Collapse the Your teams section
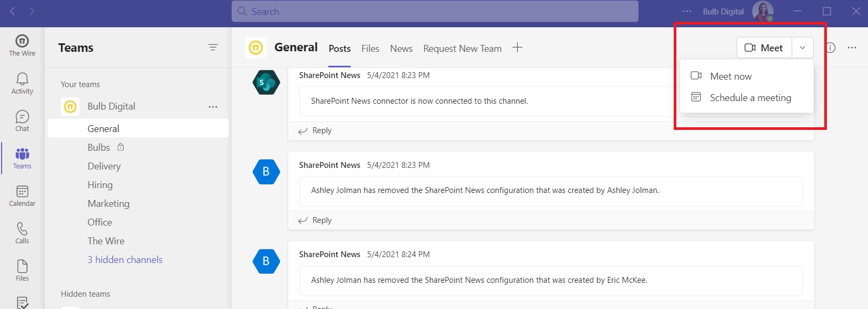This screenshot has height=309, width=868. click(81, 84)
